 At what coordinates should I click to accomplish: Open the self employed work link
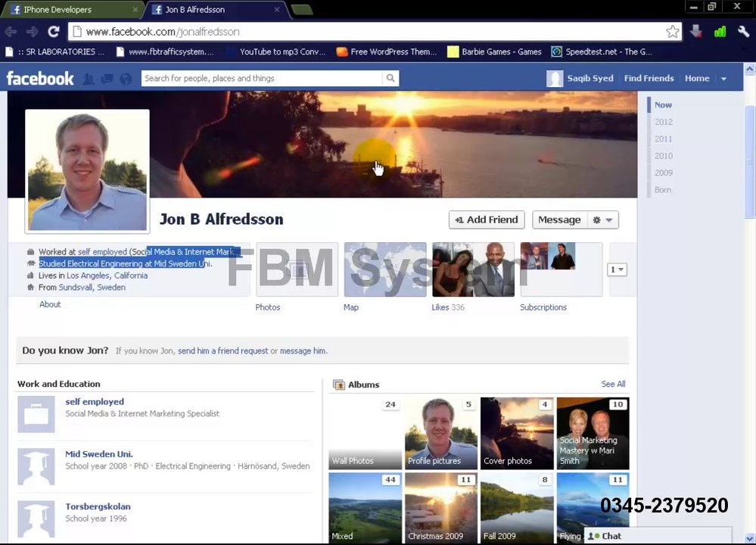pyautogui.click(x=95, y=402)
